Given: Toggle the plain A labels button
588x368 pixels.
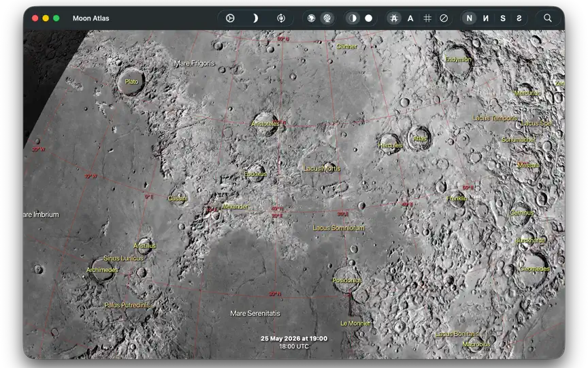Looking at the screenshot, I should tap(410, 18).
